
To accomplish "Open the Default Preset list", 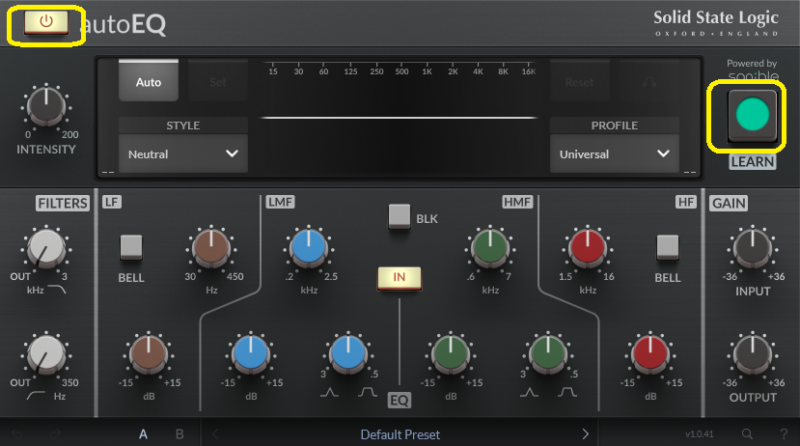I will click(x=399, y=434).
